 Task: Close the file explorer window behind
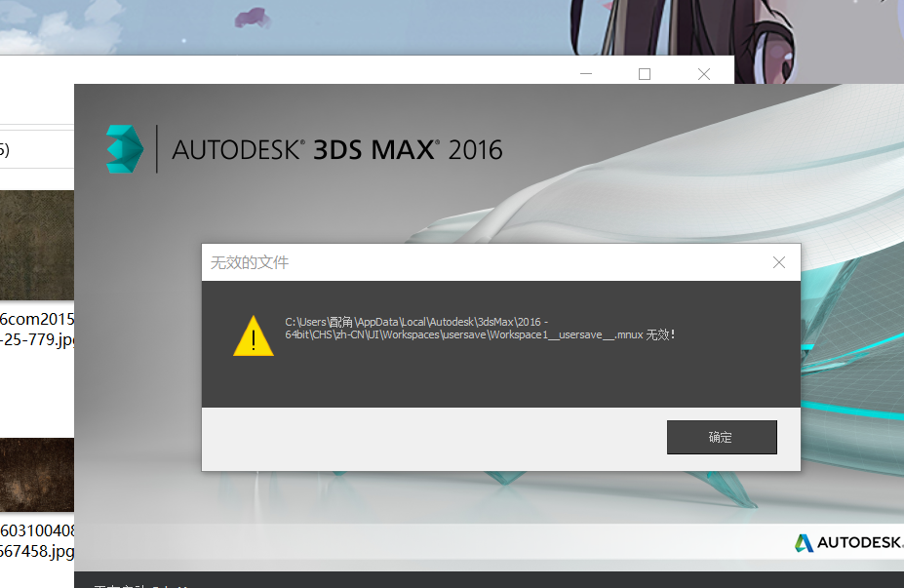pyautogui.click(x=704, y=74)
